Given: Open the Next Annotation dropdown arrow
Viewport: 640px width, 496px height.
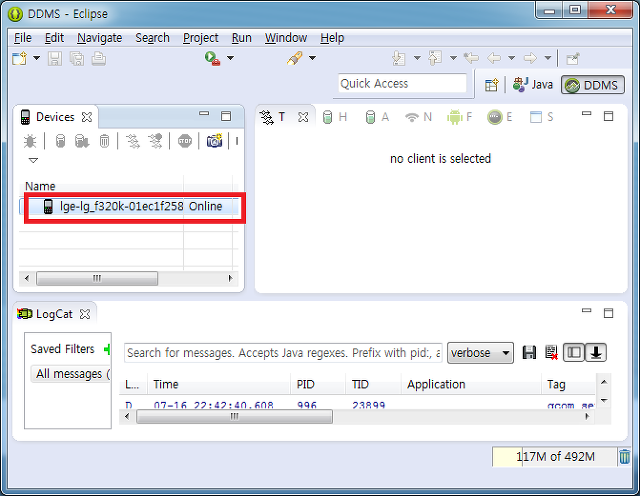Looking at the screenshot, I should tap(417, 58).
